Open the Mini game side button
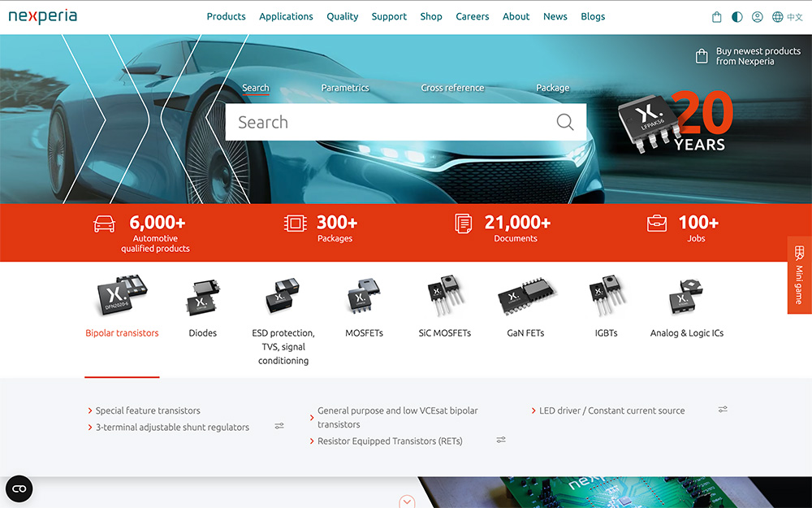 click(x=799, y=275)
